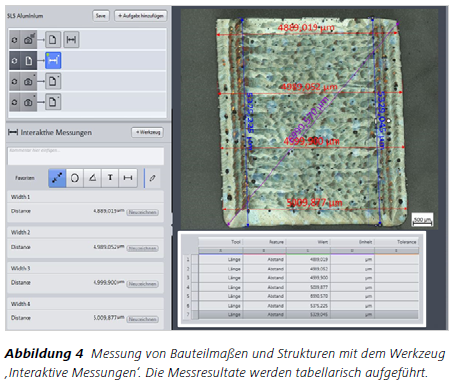Click refresh icon in fourth task row
This screenshot has height=388, width=454.
(14, 102)
